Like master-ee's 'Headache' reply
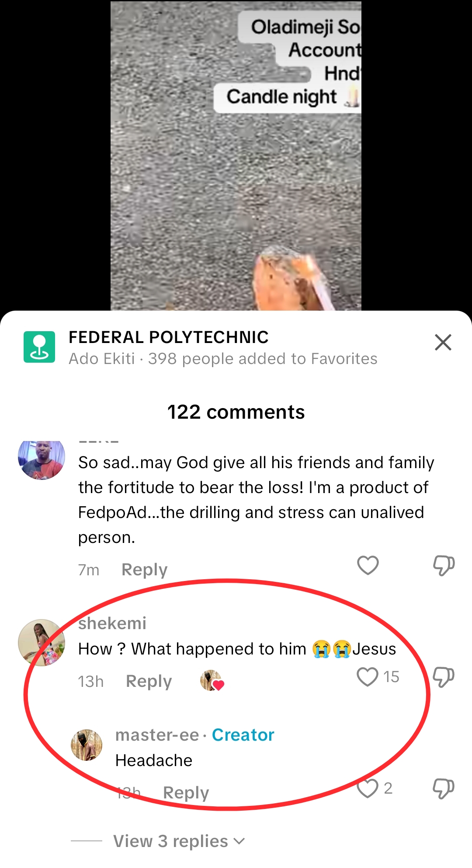The height and width of the screenshot is (868, 472). click(368, 788)
